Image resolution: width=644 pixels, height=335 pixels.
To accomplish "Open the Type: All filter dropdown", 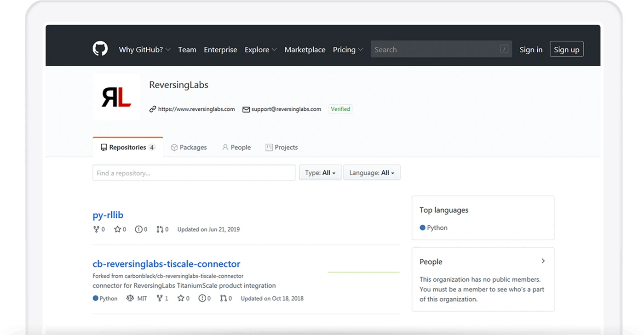I will 320,172.
